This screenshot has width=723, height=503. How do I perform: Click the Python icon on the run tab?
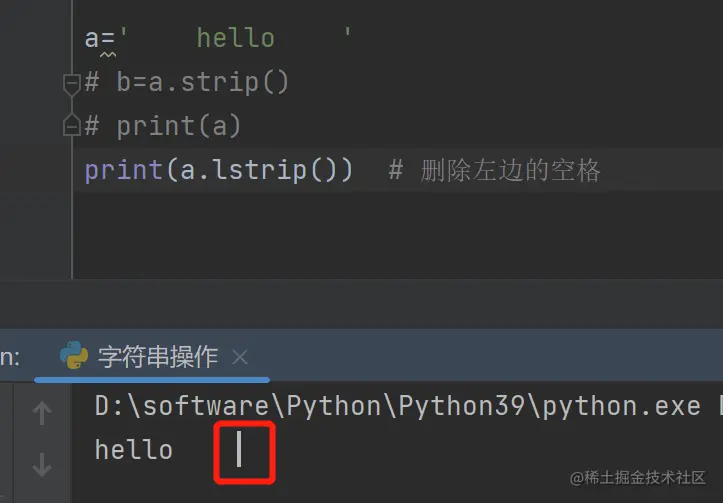74,355
